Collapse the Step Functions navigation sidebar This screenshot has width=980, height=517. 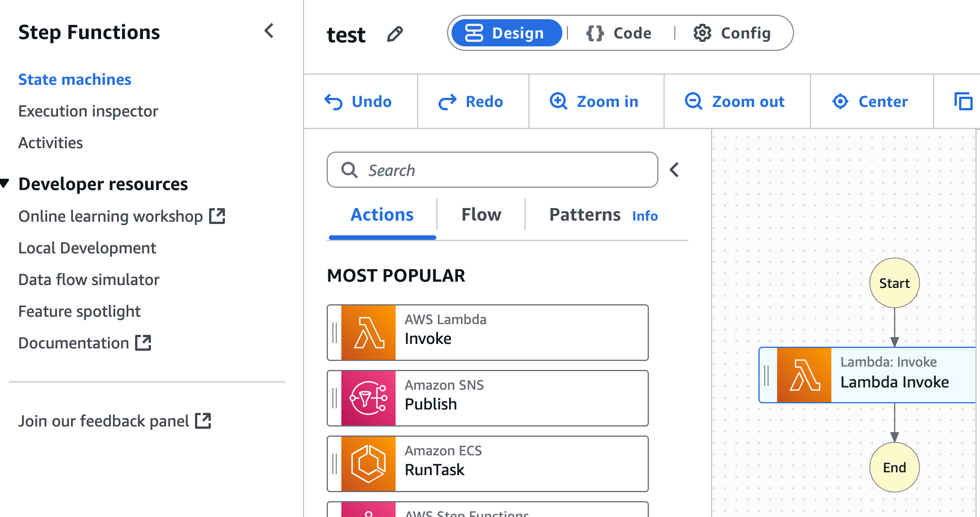(x=269, y=31)
